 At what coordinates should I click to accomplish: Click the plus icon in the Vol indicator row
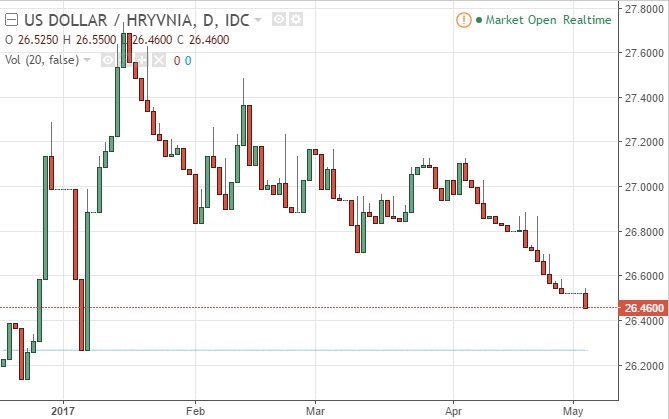click(142, 60)
